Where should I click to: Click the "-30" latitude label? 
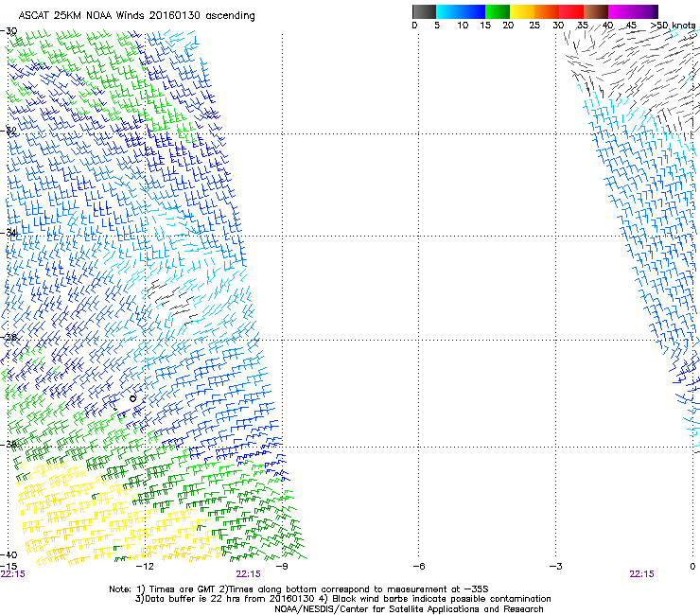tap(9, 31)
